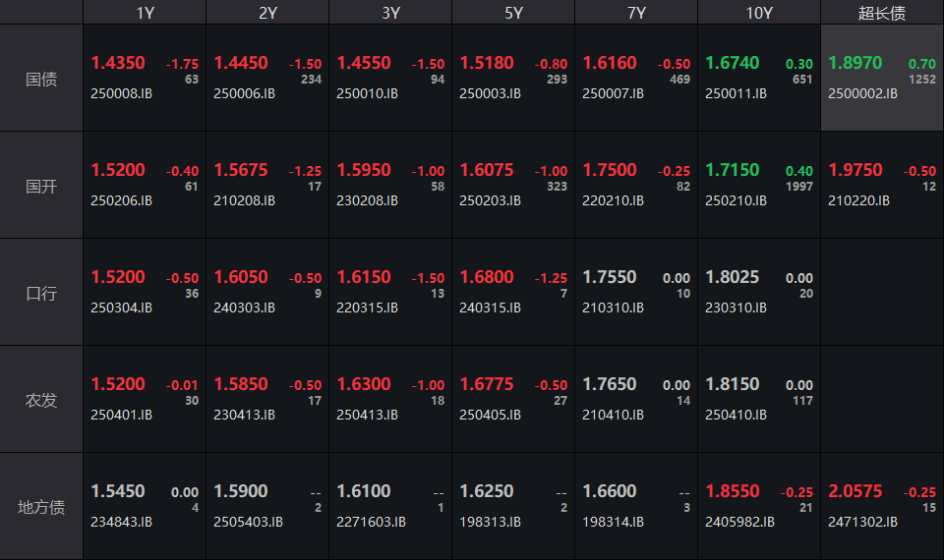Click the 国开 row label

[41, 186]
